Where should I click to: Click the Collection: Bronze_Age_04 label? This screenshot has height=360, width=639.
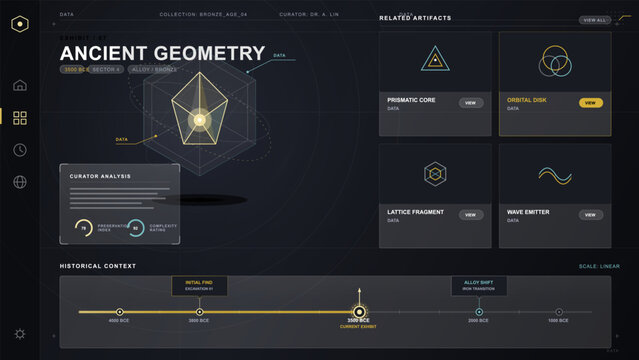point(203,14)
